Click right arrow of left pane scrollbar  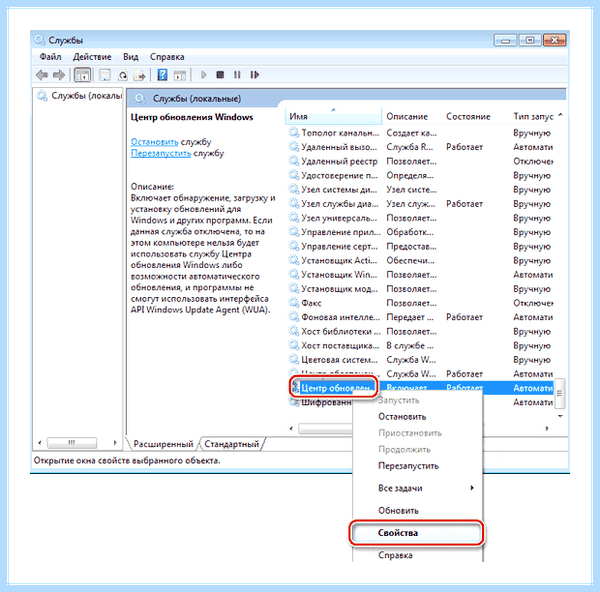114,443
